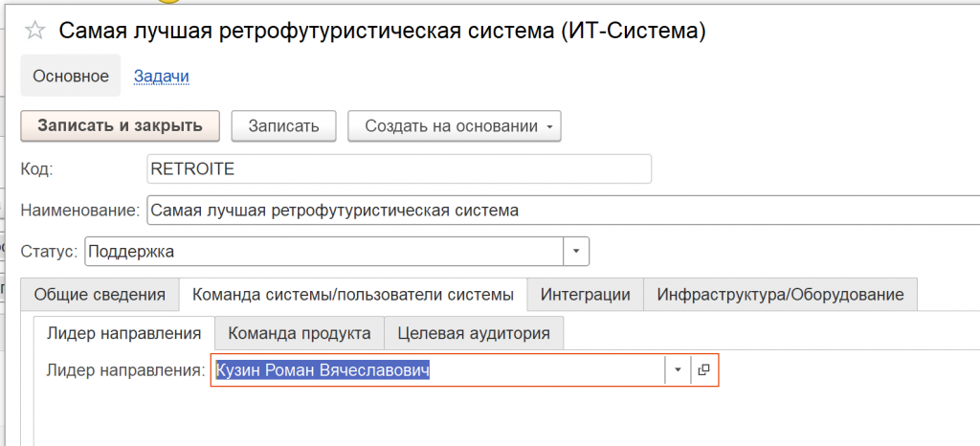Open the Инфраструктура/Оборудование tab
Image resolution: width=980 pixels, height=446 pixels.
point(780,295)
